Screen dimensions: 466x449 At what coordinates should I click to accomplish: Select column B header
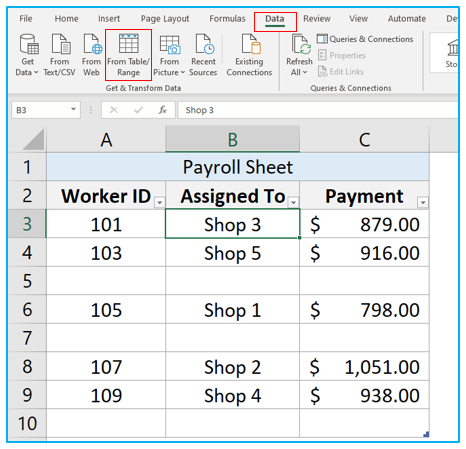tap(233, 140)
